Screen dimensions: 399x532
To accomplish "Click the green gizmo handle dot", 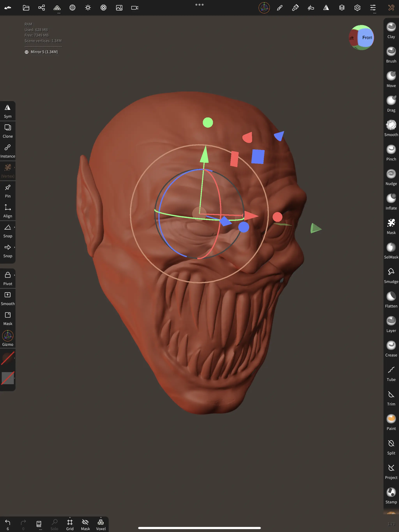I will (208, 122).
